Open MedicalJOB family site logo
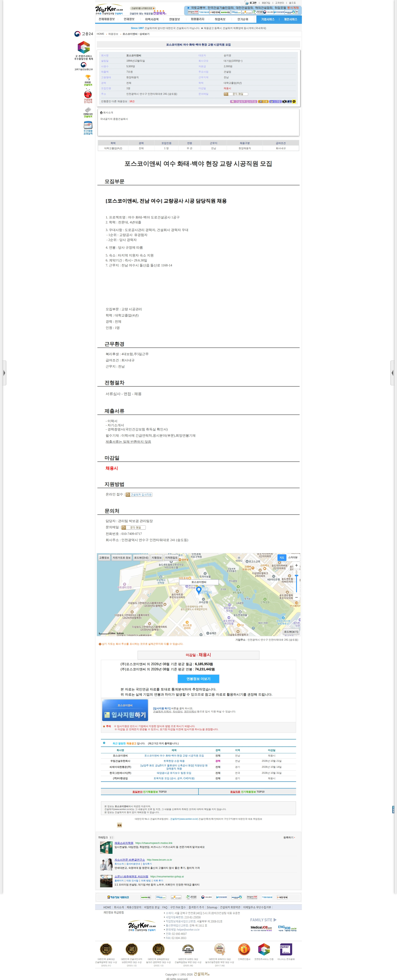The height and width of the screenshot is (980, 397). coord(261,928)
